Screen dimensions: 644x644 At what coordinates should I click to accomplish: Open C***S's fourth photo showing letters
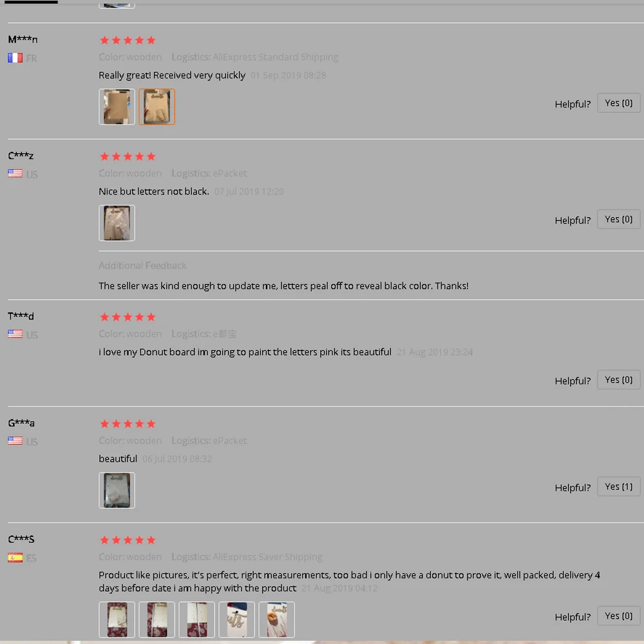point(236,620)
